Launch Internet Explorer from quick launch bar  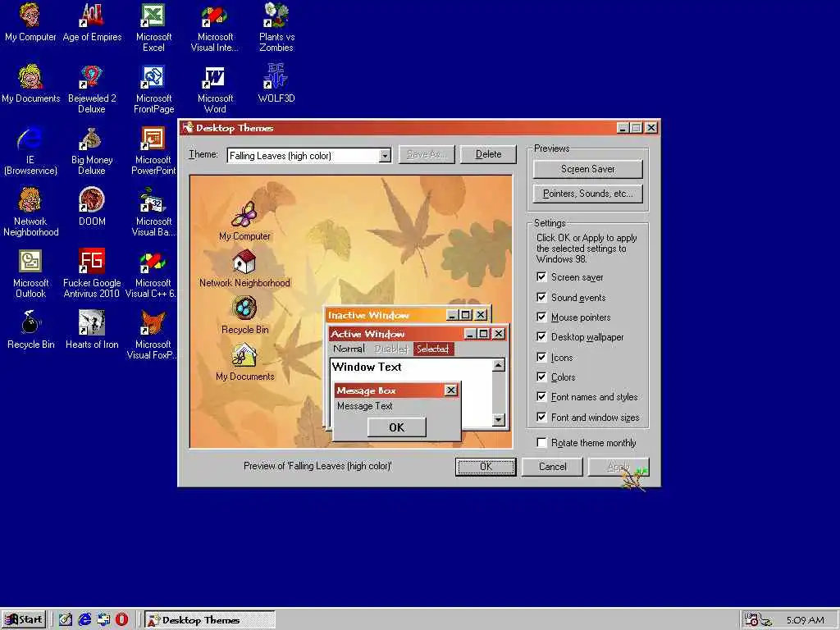point(84,619)
